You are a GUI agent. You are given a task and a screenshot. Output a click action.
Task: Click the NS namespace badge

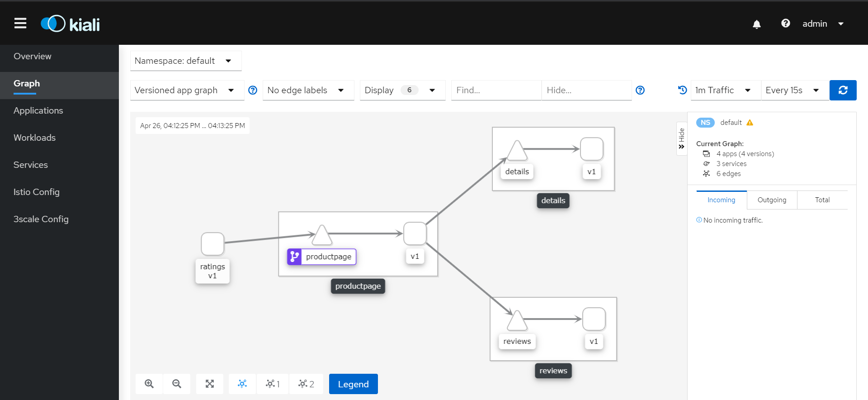[x=705, y=123]
